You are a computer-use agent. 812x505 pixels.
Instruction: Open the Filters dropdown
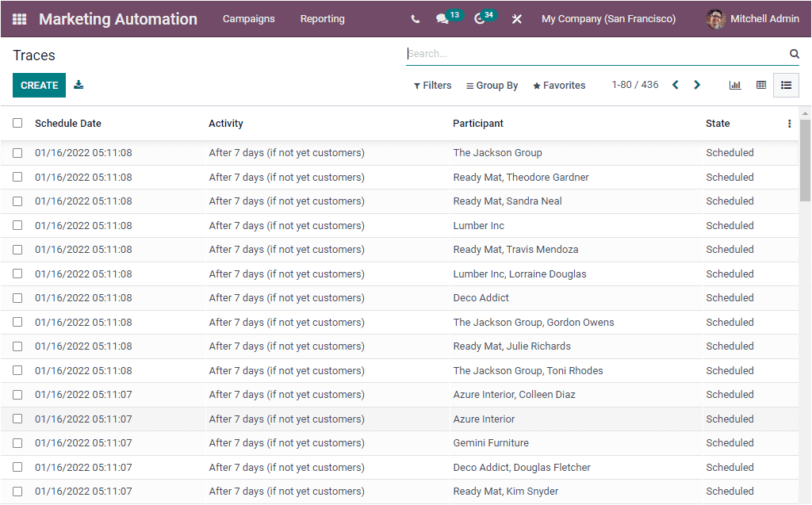[432, 85]
